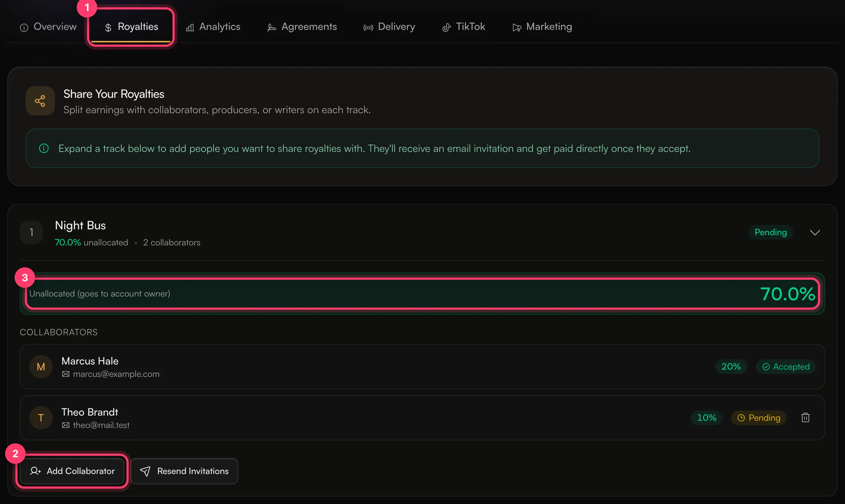Click the theo@mail.test email
This screenshot has width=845, height=504.
[x=101, y=425]
